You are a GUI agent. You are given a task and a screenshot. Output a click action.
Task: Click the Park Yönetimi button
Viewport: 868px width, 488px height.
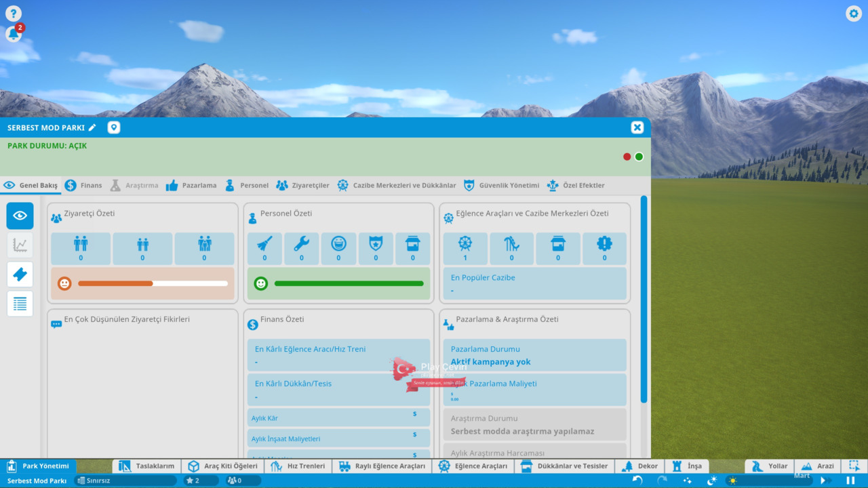pyautogui.click(x=38, y=466)
